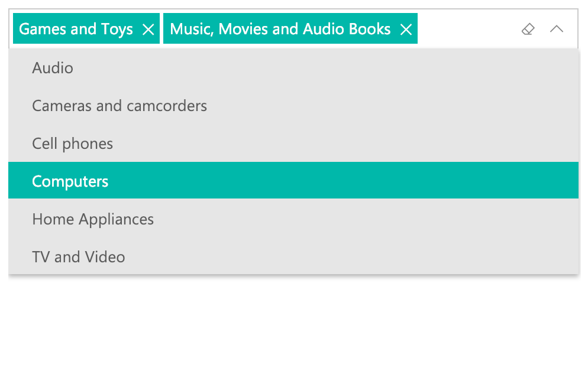Pick Cell phones in the list
Image resolution: width=588 pixels, height=371 pixels.
tap(293, 144)
